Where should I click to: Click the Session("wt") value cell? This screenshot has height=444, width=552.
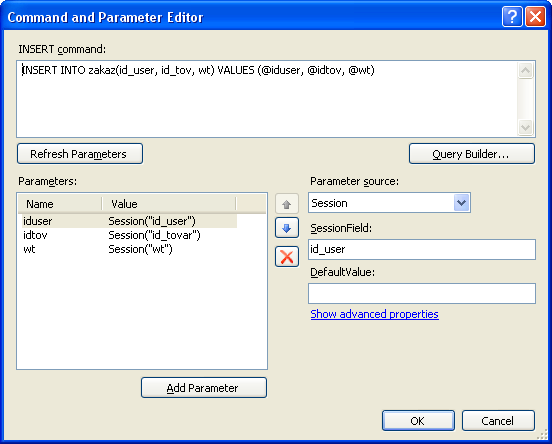pos(140,249)
